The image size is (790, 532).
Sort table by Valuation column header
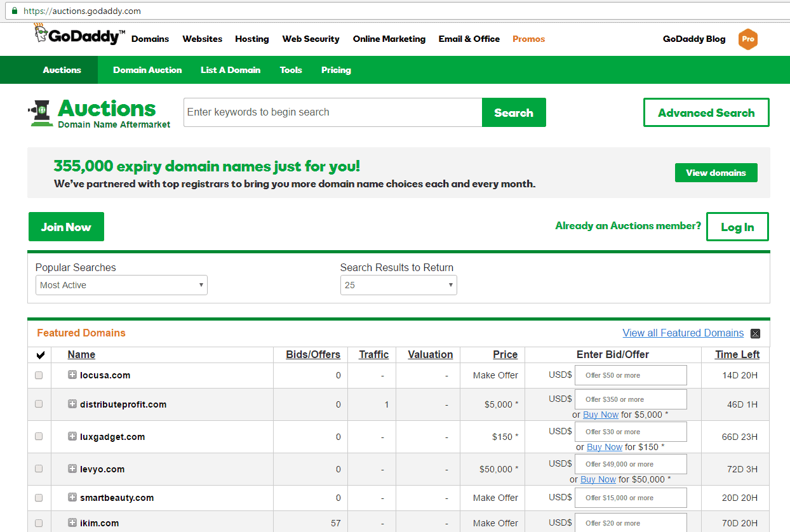click(x=430, y=354)
